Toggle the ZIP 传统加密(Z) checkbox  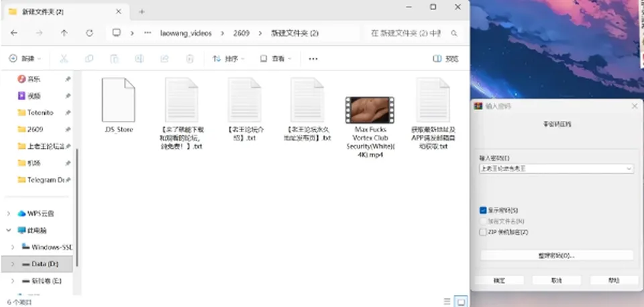(483, 232)
